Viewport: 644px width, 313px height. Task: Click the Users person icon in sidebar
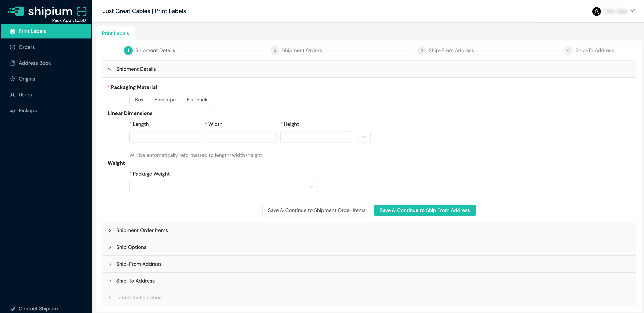click(x=12, y=95)
